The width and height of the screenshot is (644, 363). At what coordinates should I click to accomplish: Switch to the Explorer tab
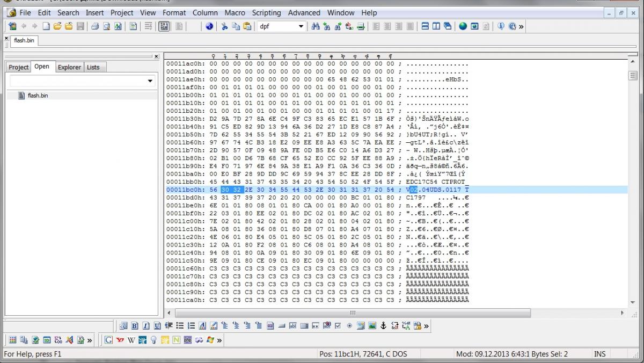pyautogui.click(x=69, y=67)
